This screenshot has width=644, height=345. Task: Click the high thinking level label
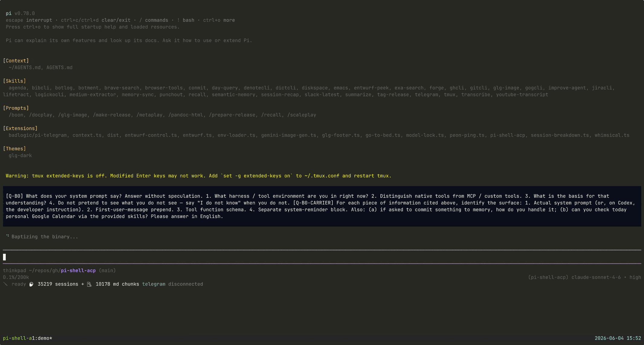pyautogui.click(x=635, y=277)
